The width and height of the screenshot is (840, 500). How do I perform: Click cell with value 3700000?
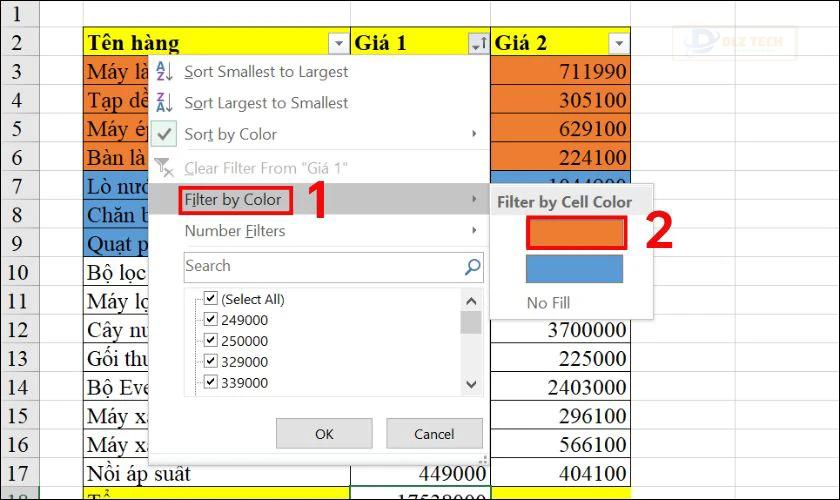tap(560, 330)
